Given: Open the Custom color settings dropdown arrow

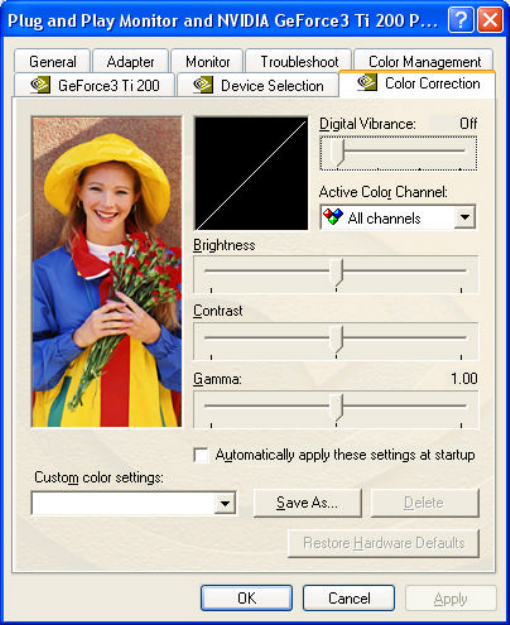Looking at the screenshot, I should [224, 503].
